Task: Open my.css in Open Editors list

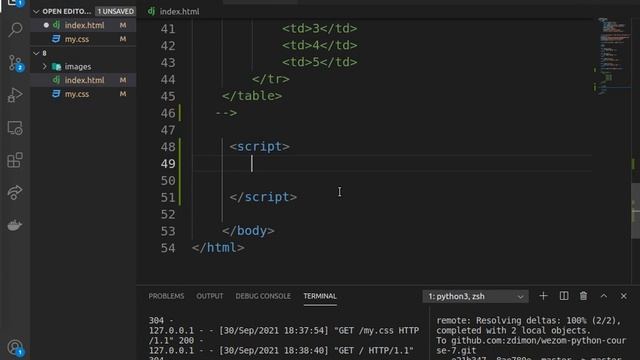Action: tap(77, 39)
